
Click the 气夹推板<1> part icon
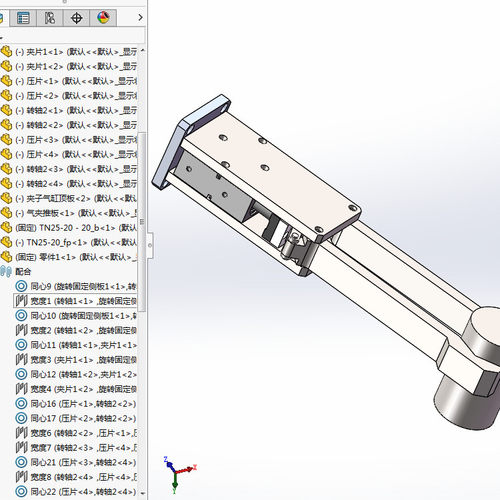pos(6,213)
